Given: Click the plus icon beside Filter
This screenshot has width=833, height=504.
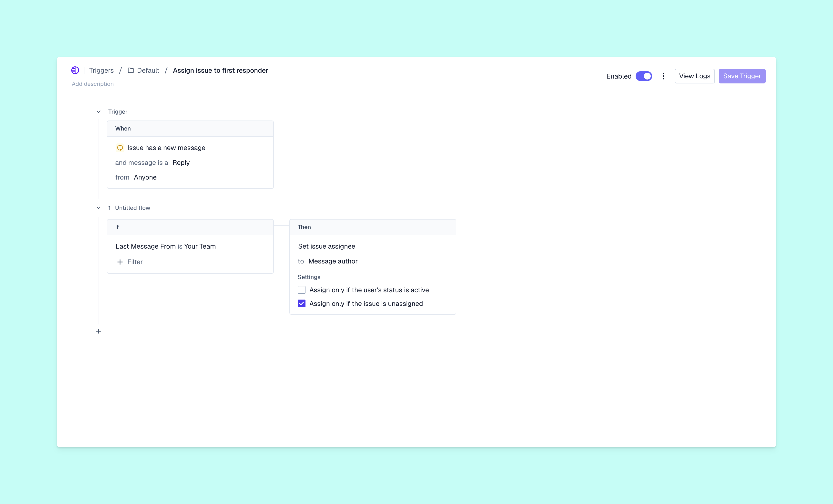Looking at the screenshot, I should (120, 262).
